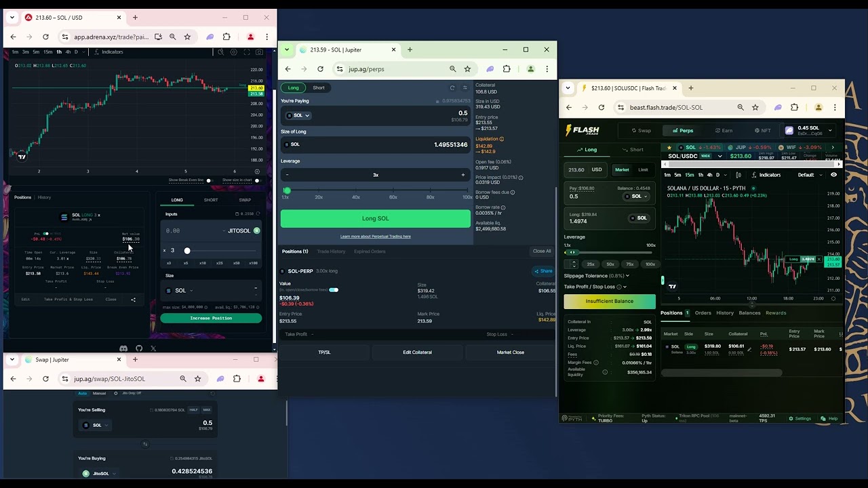
Task: Toggle Show size in chart on Adrena
Action: pos(257,180)
